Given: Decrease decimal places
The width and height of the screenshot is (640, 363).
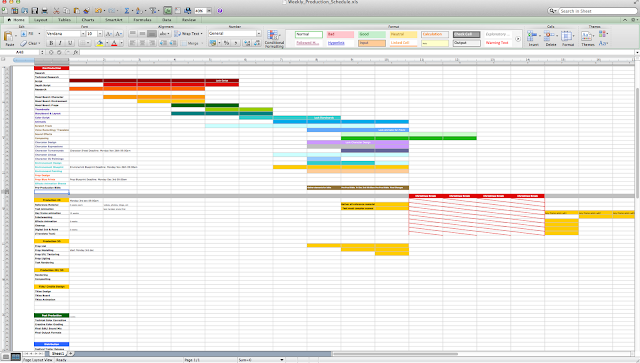Looking at the screenshot, I should point(257,43).
